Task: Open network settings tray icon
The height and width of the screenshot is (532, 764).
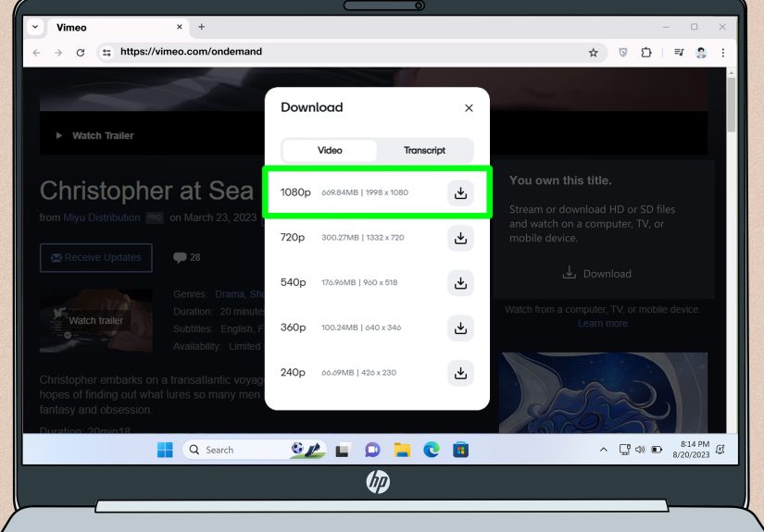Action: coord(625,450)
